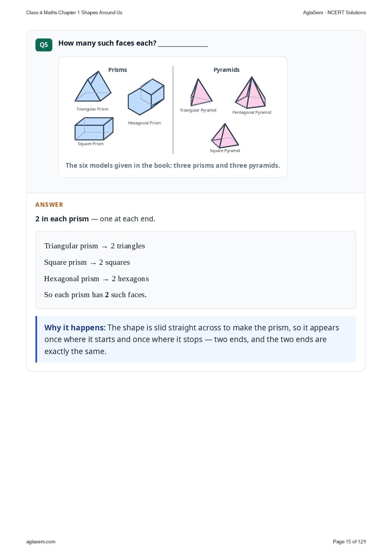The width and height of the screenshot is (392, 555).
Task: Click the diagram caption about six models
Action: point(173,165)
